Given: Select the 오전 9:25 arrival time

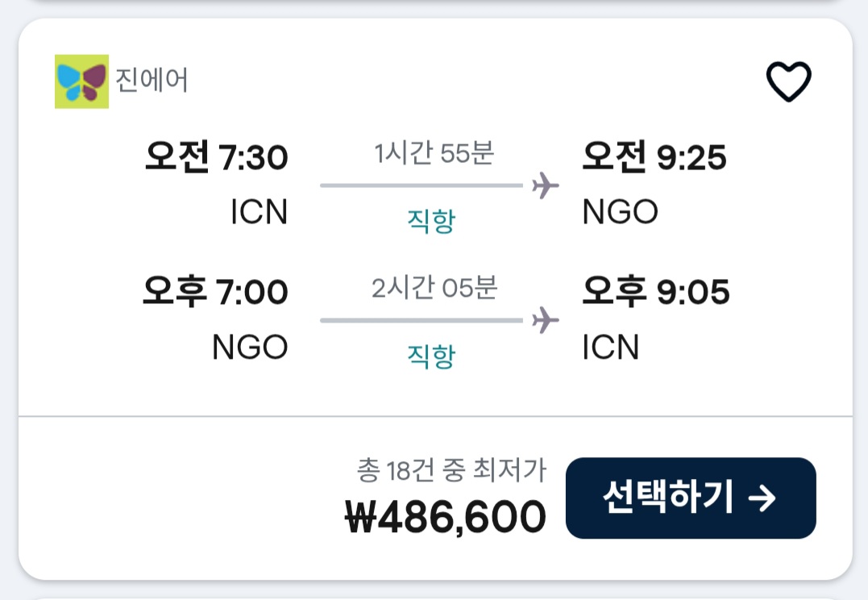Looking at the screenshot, I should tap(654, 157).
